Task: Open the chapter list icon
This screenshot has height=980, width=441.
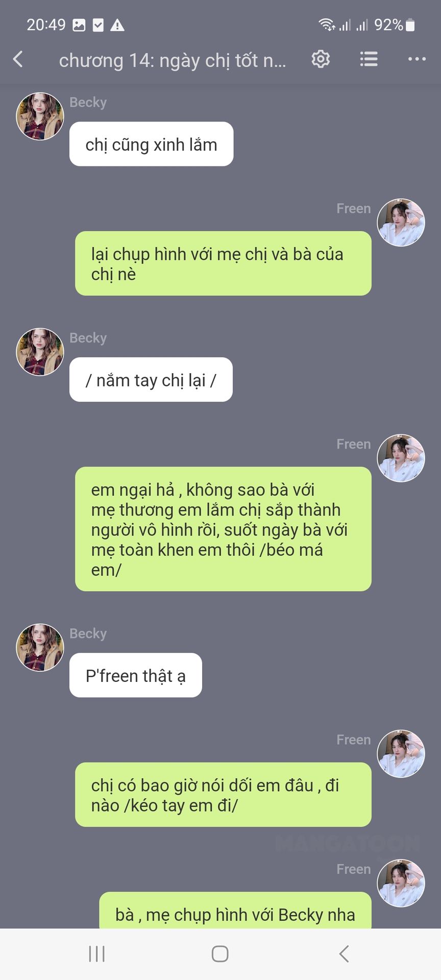Action: [x=369, y=59]
